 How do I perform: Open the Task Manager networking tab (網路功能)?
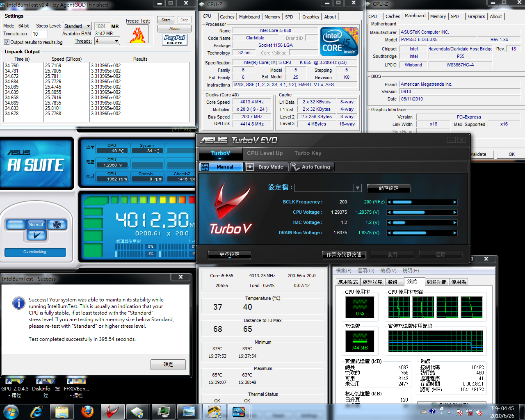(x=436, y=282)
